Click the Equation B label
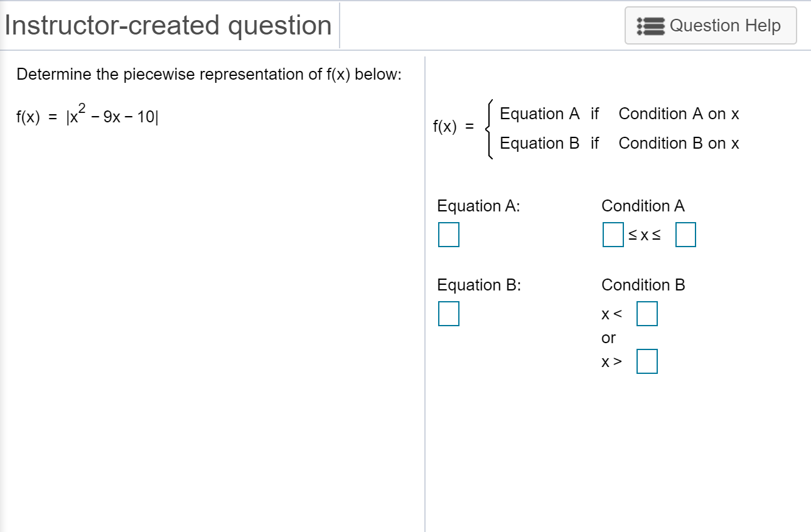811x532 pixels. 478,285
